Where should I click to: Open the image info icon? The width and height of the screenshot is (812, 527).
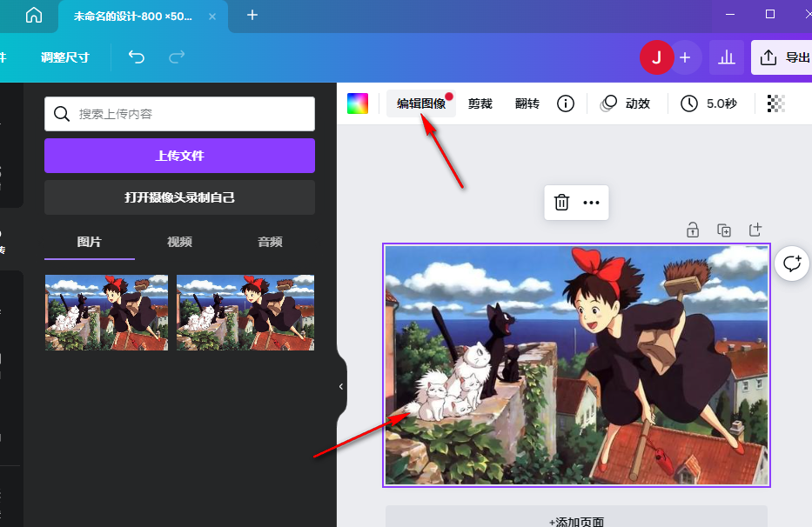point(565,103)
